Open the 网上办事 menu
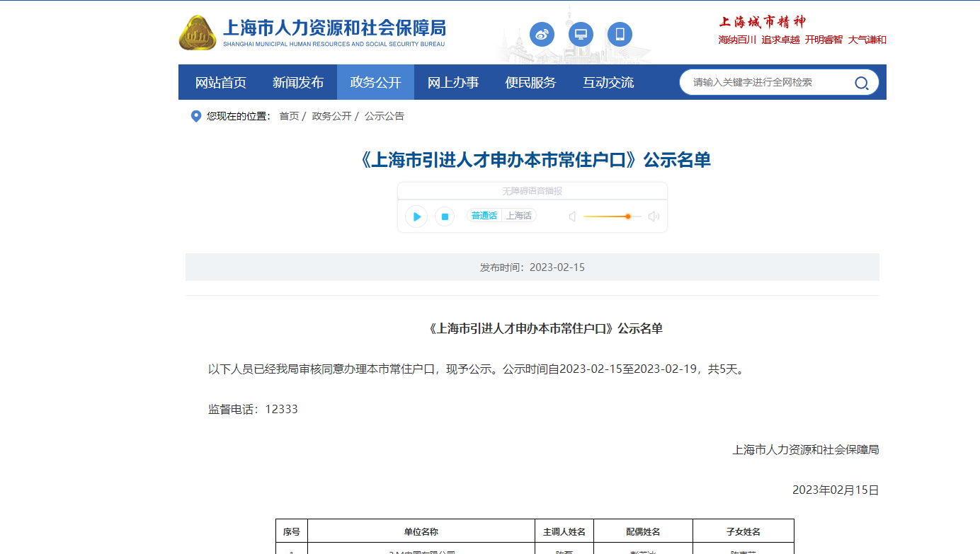Viewport: 980px width, 554px height. click(453, 82)
